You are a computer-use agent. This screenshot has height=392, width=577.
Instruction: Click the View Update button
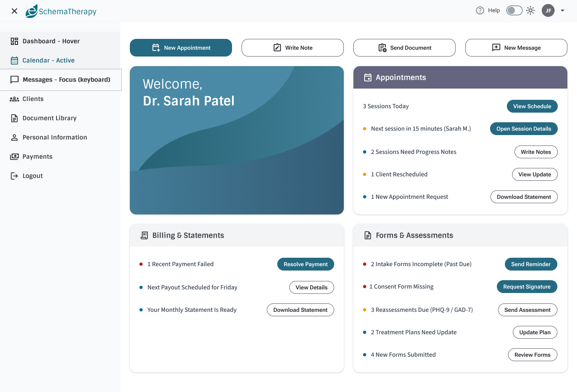click(535, 174)
